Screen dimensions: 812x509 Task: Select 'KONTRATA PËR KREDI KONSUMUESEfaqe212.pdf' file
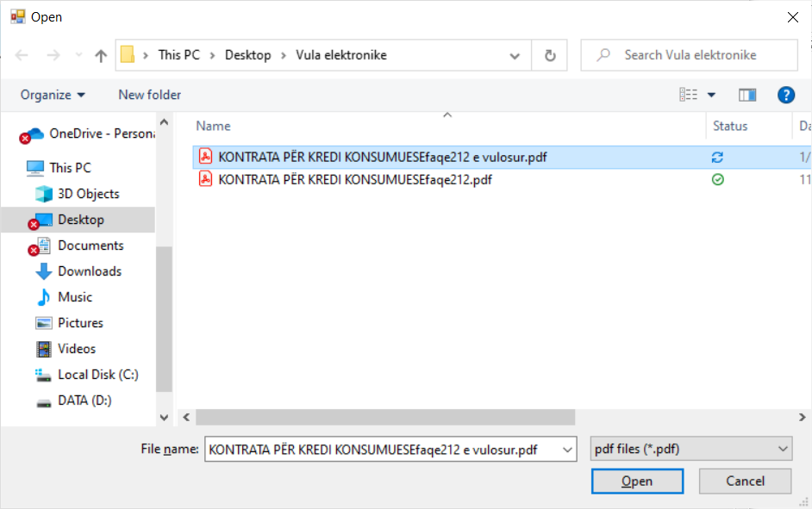pos(355,179)
